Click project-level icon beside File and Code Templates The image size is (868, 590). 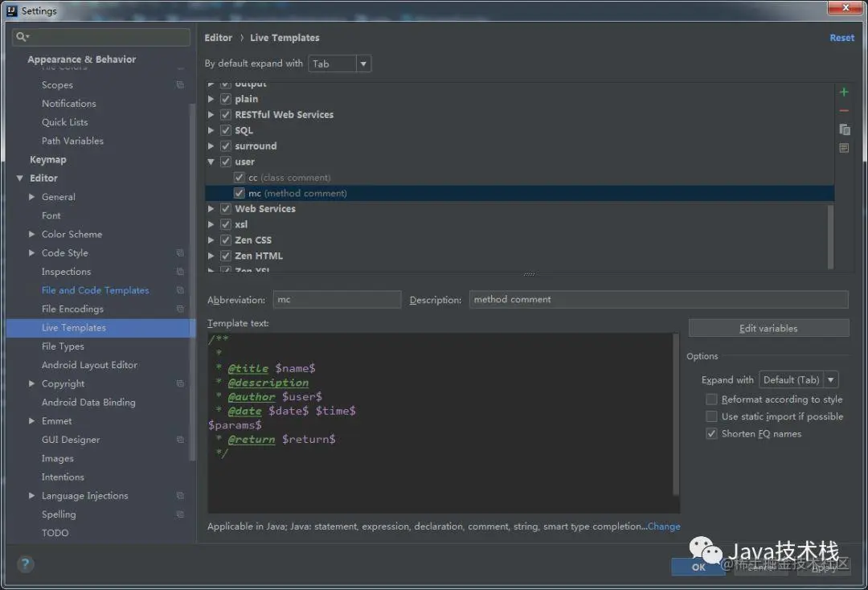coord(180,290)
